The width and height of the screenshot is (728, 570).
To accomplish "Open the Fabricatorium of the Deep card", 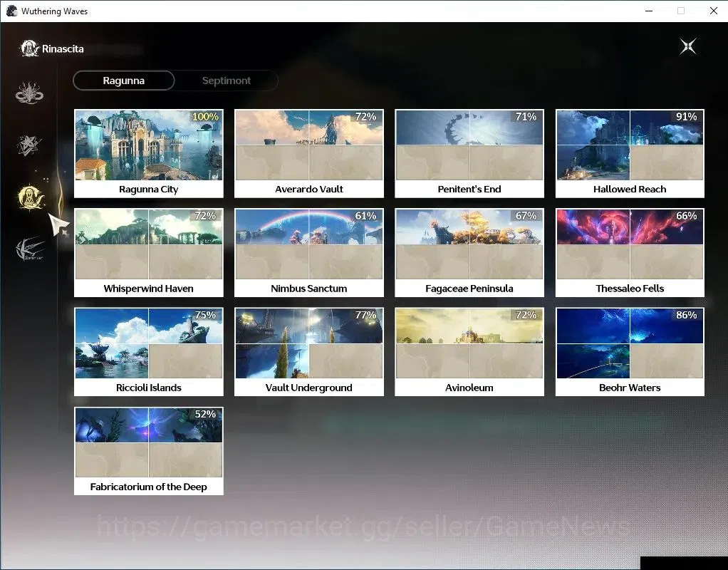I will tap(149, 451).
